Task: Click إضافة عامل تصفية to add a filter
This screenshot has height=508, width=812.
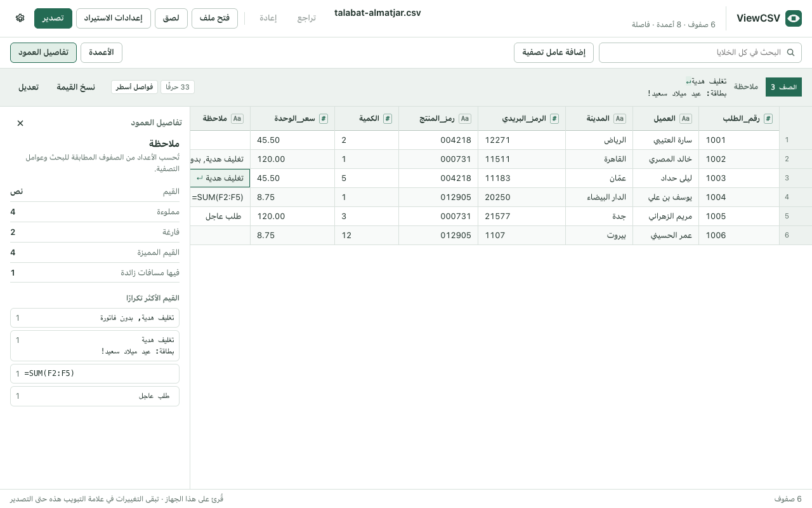Action: [554, 53]
